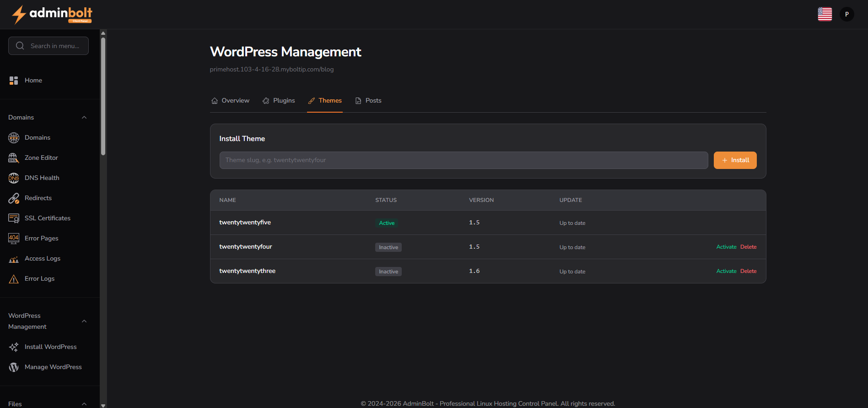Click the DNS Health icon
The image size is (868, 408).
click(x=14, y=178)
